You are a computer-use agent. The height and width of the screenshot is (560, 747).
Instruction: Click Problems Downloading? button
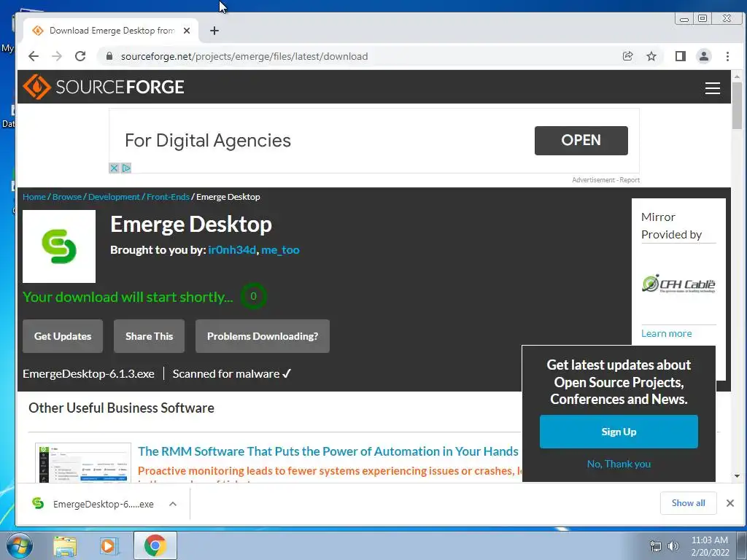click(x=263, y=336)
